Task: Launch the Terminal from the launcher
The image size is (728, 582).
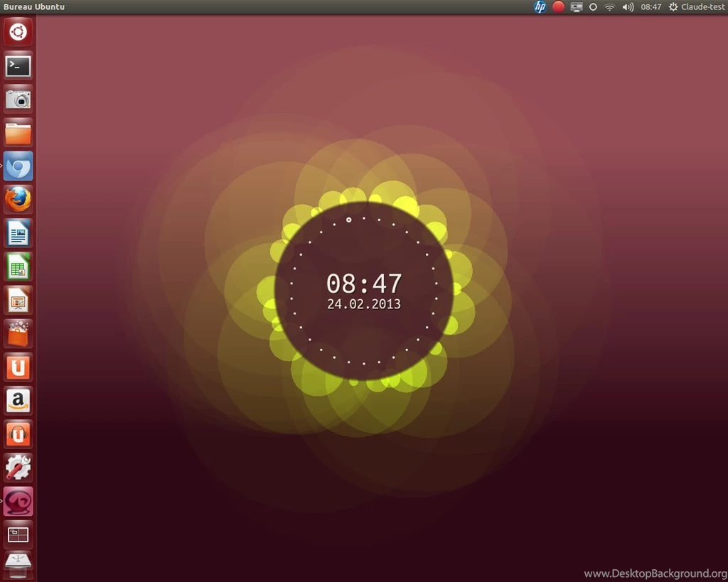Action: [18, 66]
